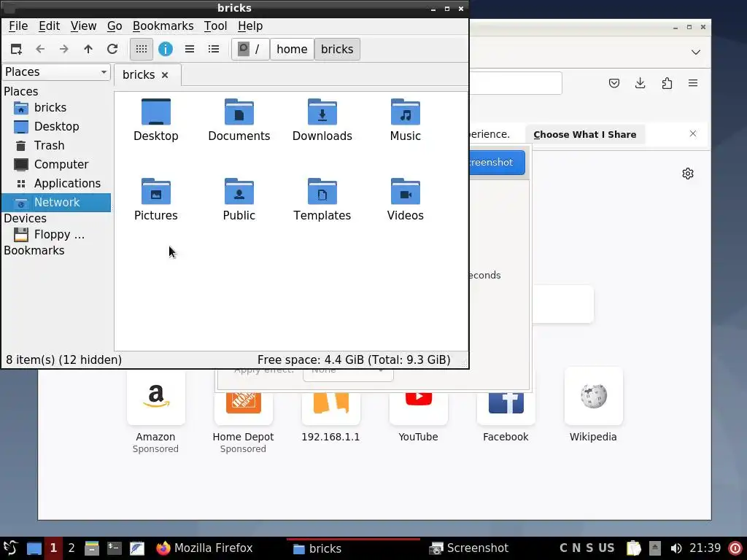Click the blue info icon in toolbar
The image size is (747, 560).
(166, 49)
